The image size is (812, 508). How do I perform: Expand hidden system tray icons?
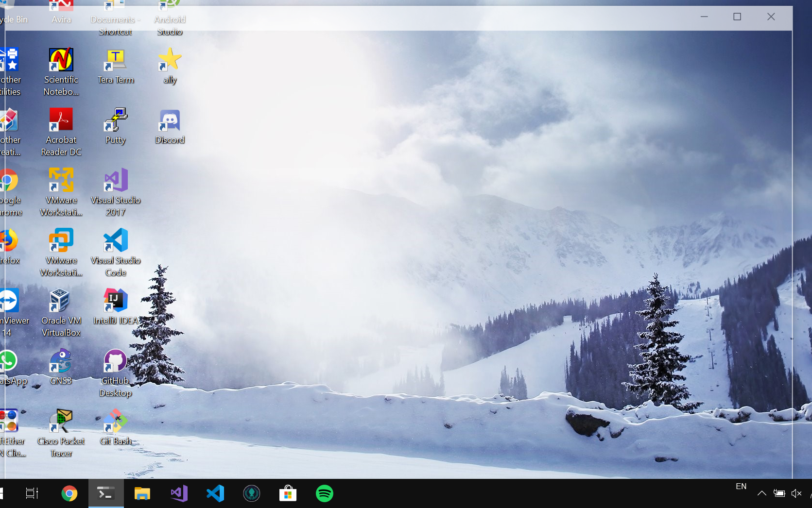[761, 493]
